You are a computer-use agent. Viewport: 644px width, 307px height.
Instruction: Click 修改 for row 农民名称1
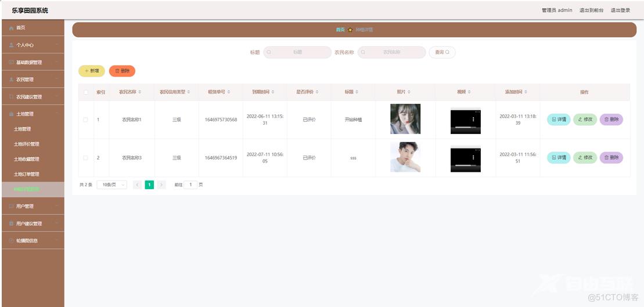585,120
